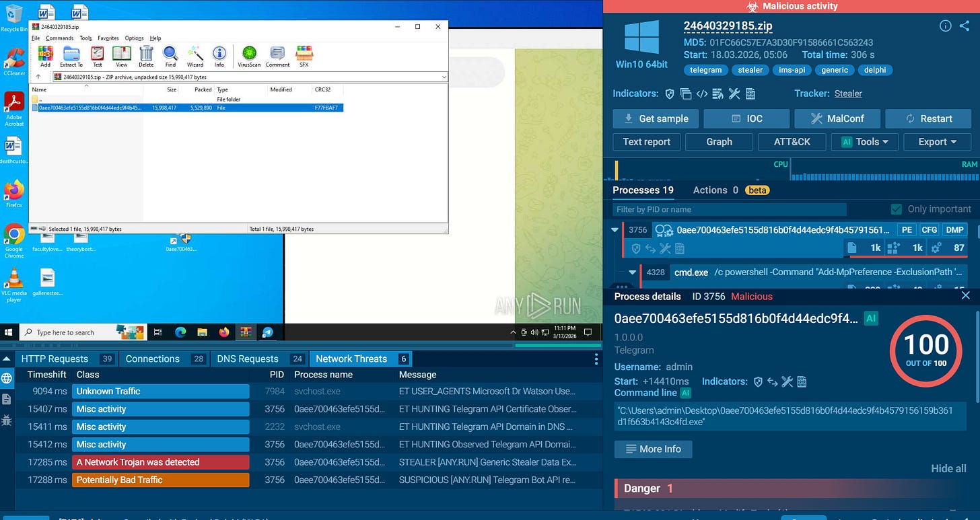The width and height of the screenshot is (980, 520).
Task: Click AI badge beside Command line
Action: point(686,393)
